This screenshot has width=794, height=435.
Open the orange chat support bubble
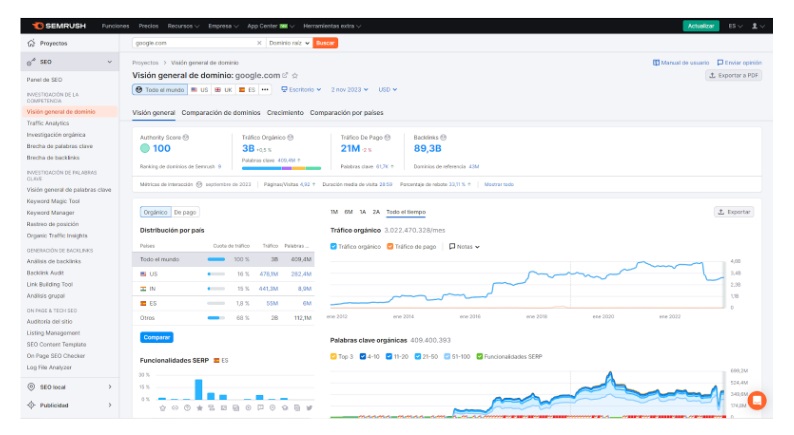[757, 401]
